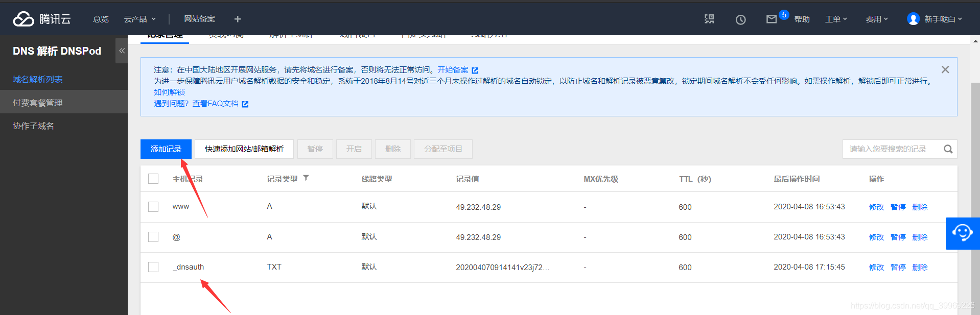Click the www host record name
Viewport: 980px width, 315px height.
(x=181, y=207)
